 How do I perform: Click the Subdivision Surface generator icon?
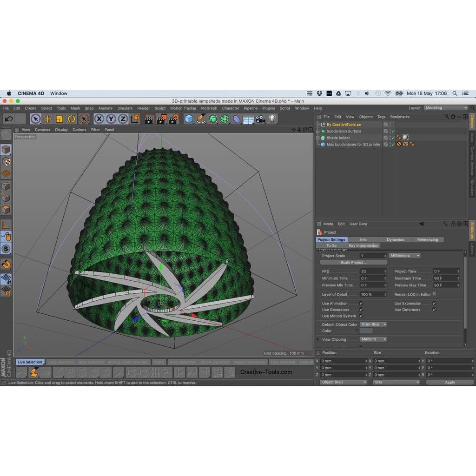tap(213, 119)
